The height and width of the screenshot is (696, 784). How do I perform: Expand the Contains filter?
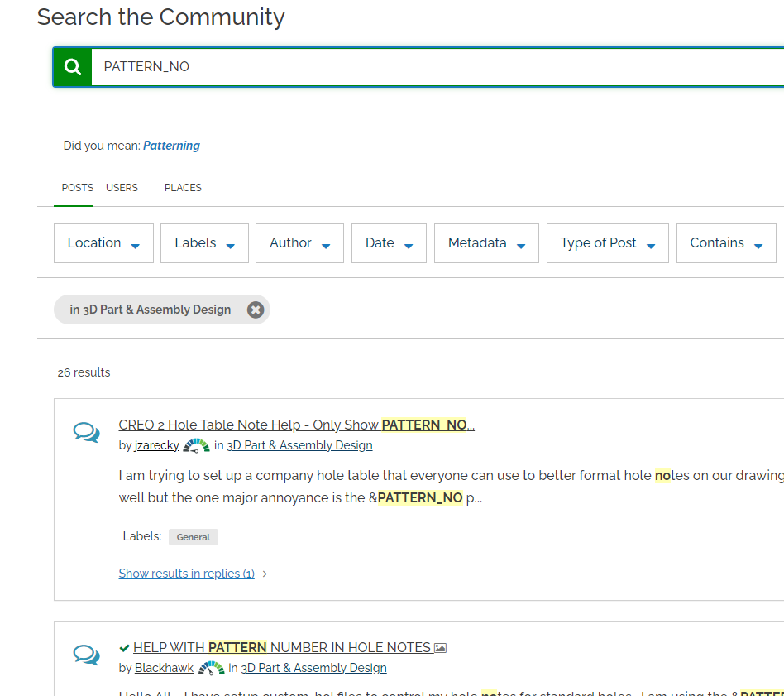pyautogui.click(x=726, y=242)
